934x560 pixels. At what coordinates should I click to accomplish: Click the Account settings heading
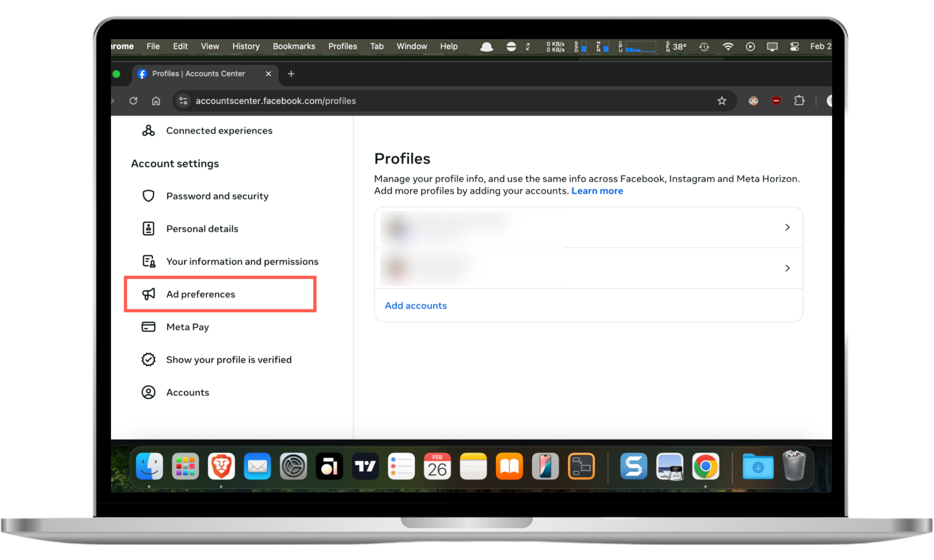point(175,164)
